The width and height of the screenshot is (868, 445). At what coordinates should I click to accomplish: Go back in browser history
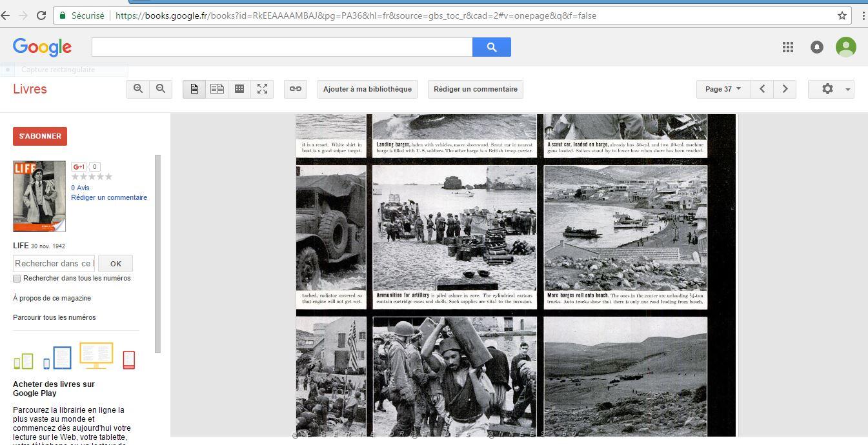coord(6,15)
